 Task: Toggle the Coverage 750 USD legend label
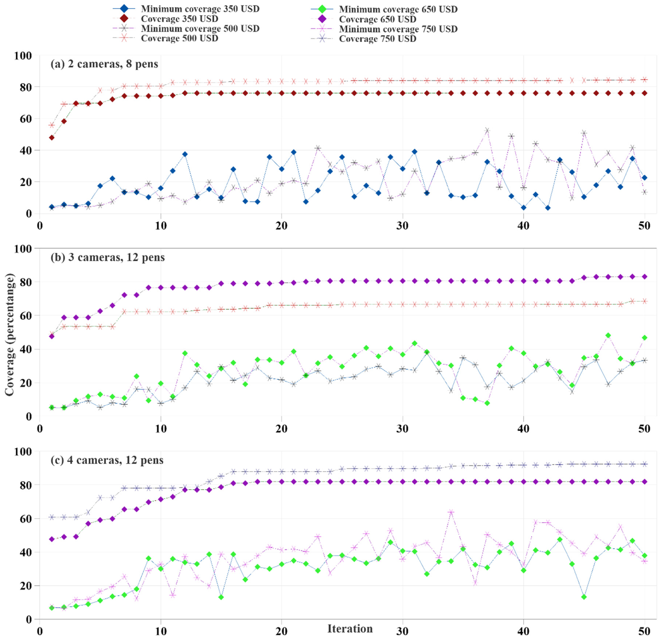[x=377, y=39]
